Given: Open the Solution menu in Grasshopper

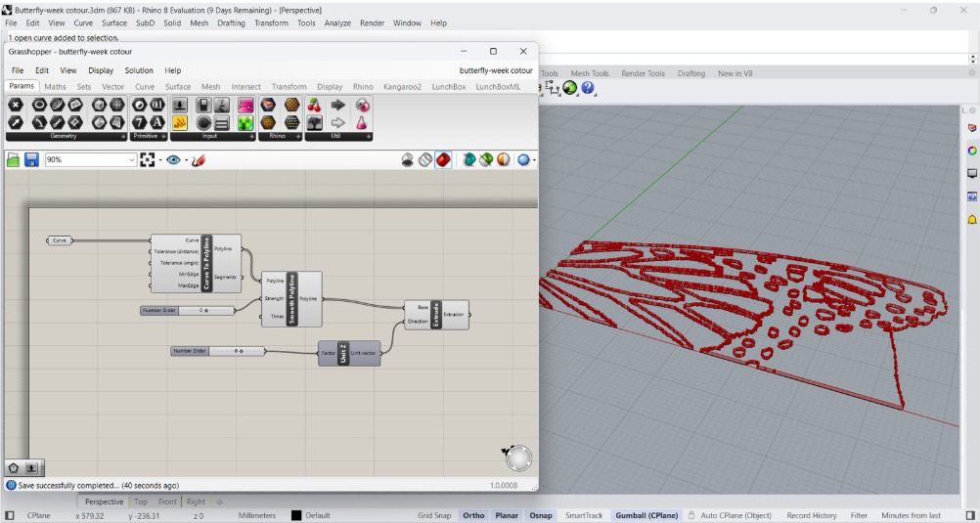Looking at the screenshot, I should point(139,70).
